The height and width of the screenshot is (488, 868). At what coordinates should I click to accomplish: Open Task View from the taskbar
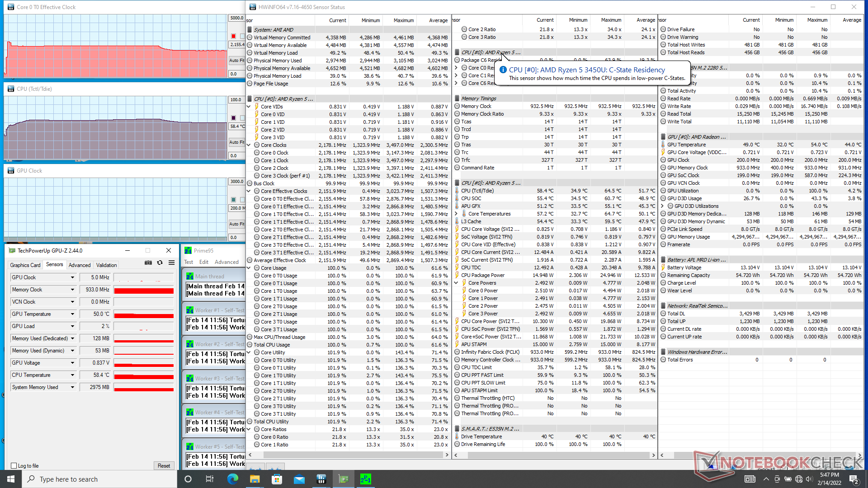pyautogui.click(x=210, y=479)
